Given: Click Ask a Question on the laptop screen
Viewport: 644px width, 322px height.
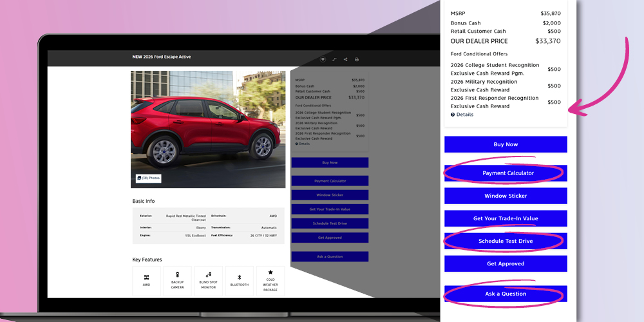Looking at the screenshot, I should click(x=330, y=256).
